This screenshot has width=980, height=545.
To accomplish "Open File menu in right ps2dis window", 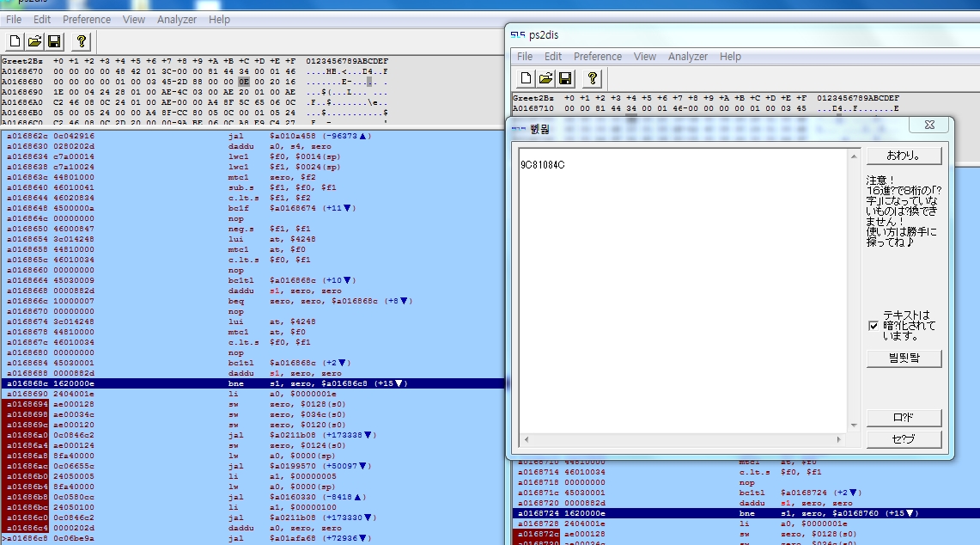I will point(525,57).
